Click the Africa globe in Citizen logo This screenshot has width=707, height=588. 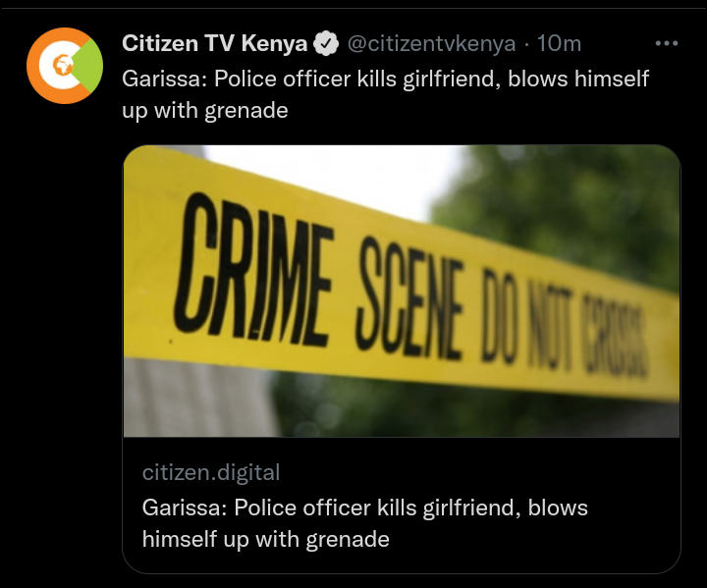62,66
